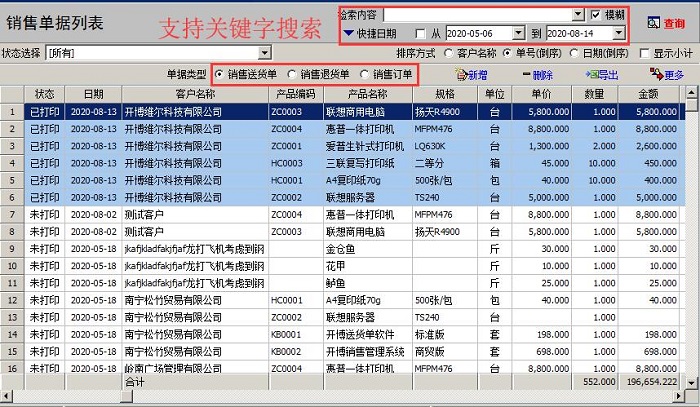The width and height of the screenshot is (700, 407).
Task: Select 销售退货单 document type
Action: point(292,74)
